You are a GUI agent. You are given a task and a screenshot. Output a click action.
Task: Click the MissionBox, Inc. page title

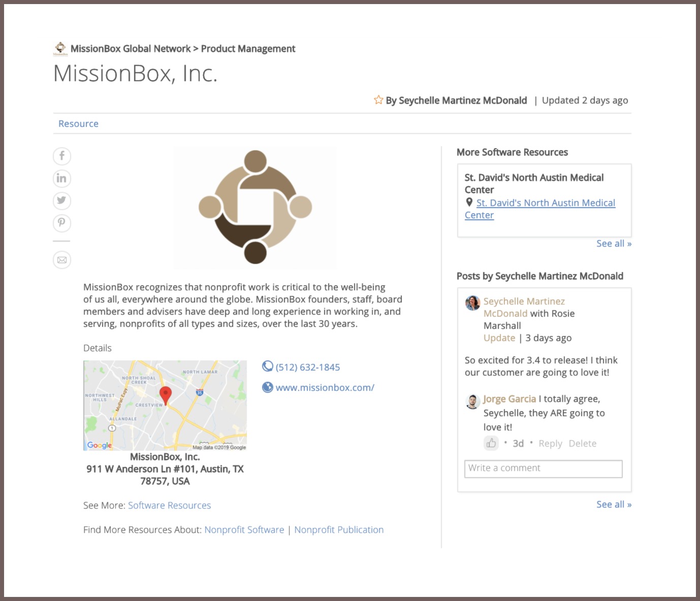[136, 74]
